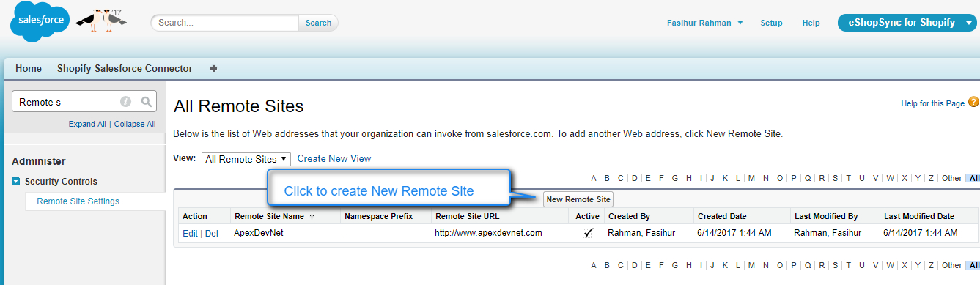Click Help for this Page link
Viewport: 980px width, 285px height.
coord(932,103)
